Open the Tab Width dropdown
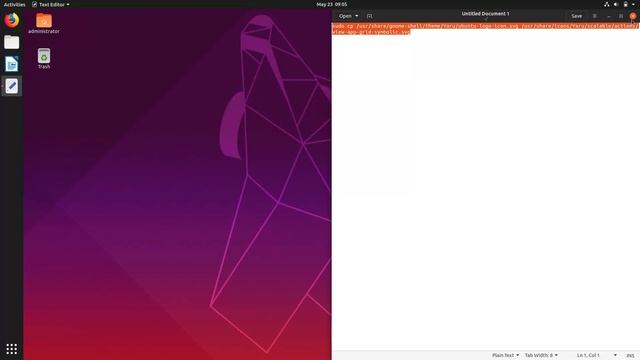The image size is (640, 360). pos(541,355)
